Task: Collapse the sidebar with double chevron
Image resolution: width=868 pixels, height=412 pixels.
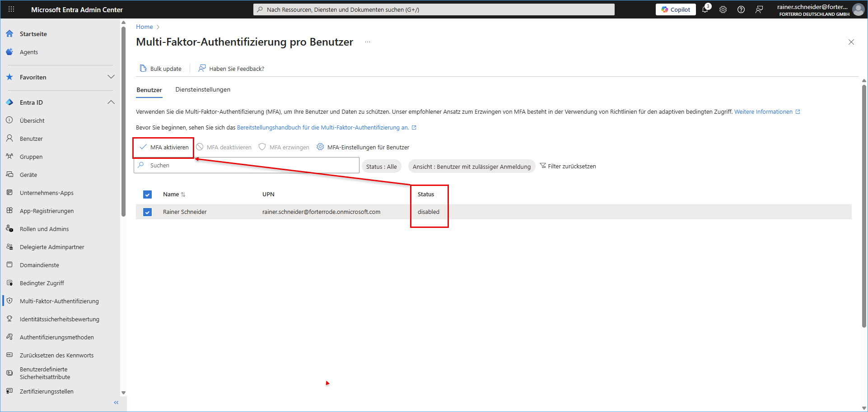Action: (116, 403)
